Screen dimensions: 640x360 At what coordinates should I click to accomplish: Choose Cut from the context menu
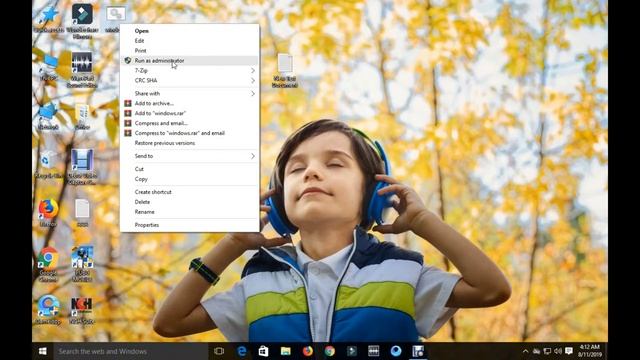189,169
